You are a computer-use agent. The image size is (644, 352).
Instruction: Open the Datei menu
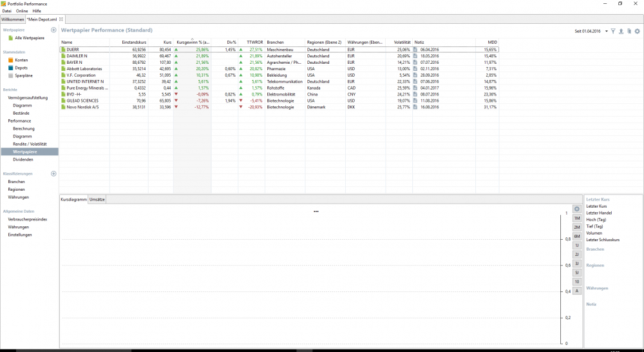(7, 11)
